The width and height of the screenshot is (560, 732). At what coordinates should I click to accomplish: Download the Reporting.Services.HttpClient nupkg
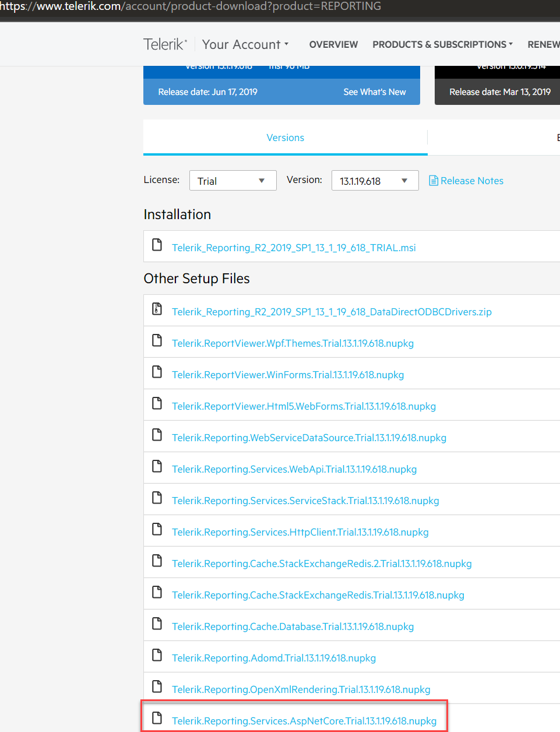tap(300, 532)
